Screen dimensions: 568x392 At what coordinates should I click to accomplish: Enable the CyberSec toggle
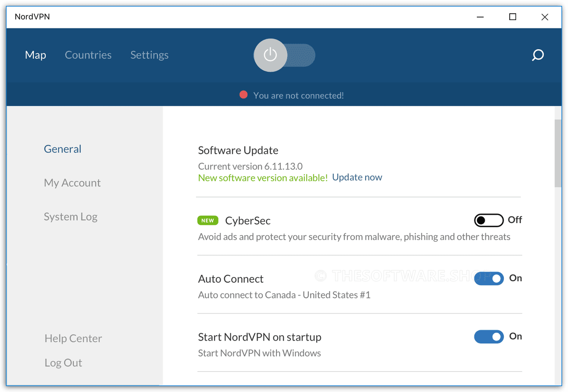click(x=489, y=220)
